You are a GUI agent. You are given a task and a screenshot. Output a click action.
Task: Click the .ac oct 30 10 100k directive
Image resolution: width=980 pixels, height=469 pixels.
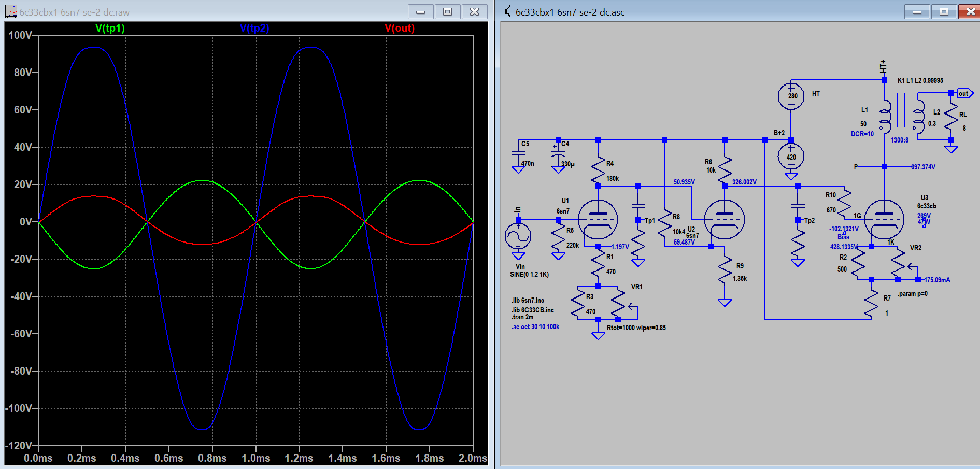point(535,326)
